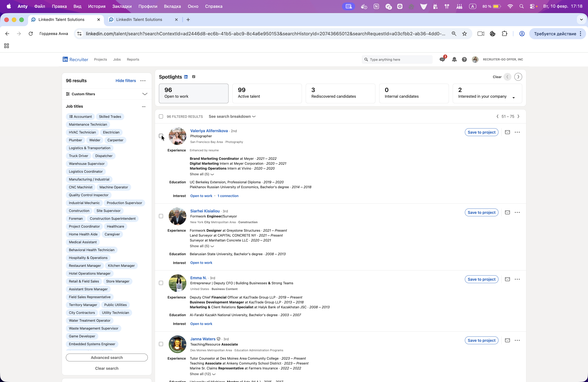Screen dimensions: 588x382
Task: Open the notifications bell
Action: (454, 59)
